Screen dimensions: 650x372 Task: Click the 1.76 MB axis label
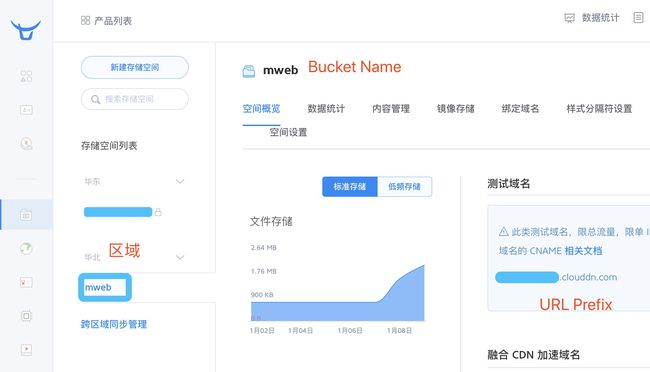click(264, 271)
